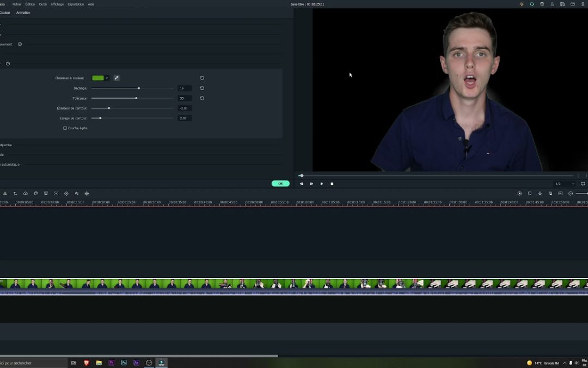Activate the motion tracking icon
The width and height of the screenshot is (588, 368).
click(x=56, y=193)
